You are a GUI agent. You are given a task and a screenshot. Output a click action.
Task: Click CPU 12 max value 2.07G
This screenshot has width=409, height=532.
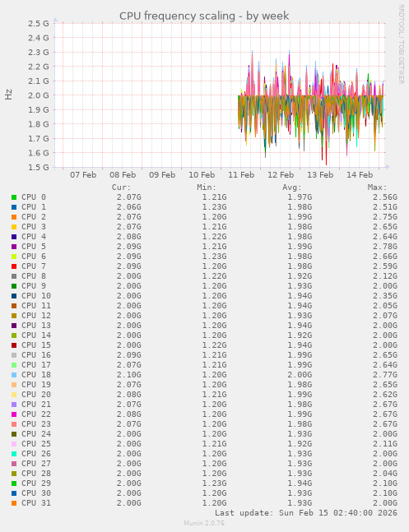coord(385,316)
